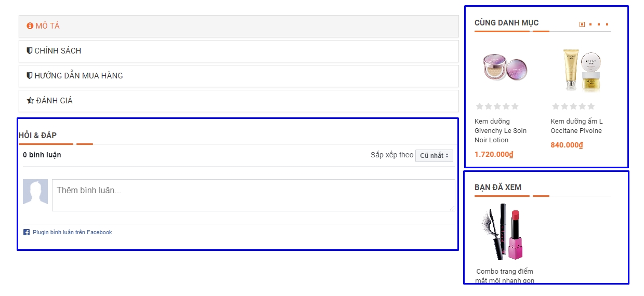Rate Givenchy Le Soin Noir with the fifth star
The image size is (644, 296).
coord(515,106)
